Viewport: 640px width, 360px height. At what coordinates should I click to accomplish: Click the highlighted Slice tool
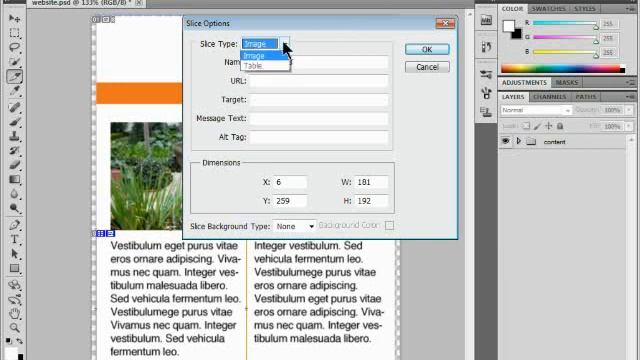coord(14,76)
